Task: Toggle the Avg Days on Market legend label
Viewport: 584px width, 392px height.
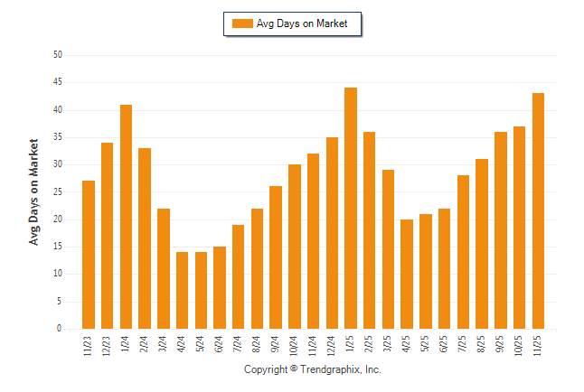Action: [302, 23]
